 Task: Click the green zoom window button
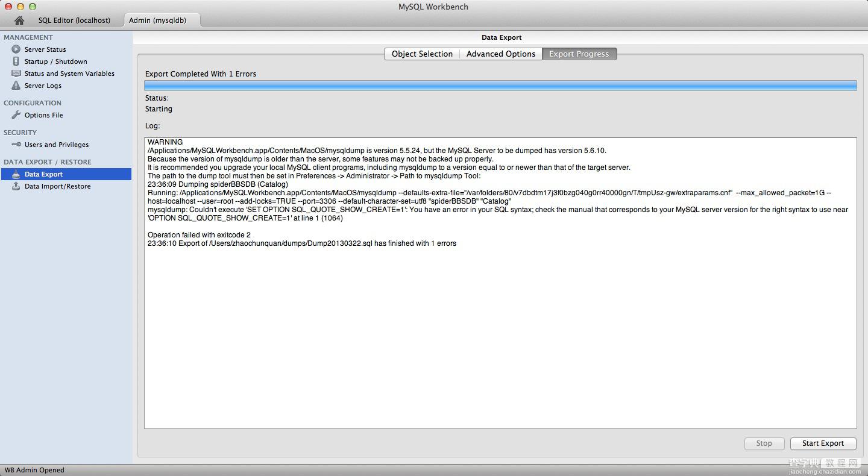(33, 7)
